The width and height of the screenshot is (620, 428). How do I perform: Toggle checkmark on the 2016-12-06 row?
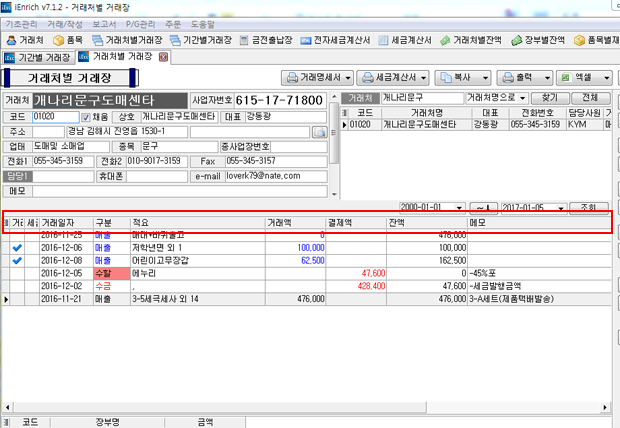[x=17, y=246]
